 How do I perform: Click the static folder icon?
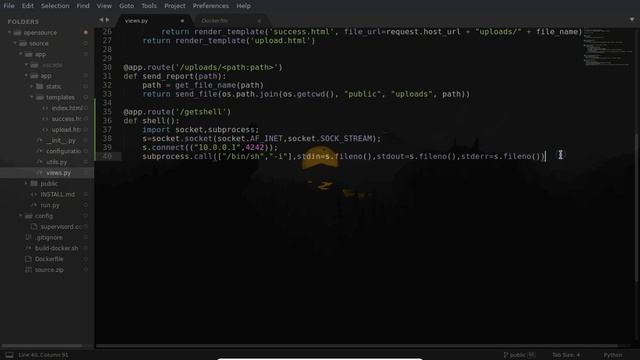[x=40, y=86]
